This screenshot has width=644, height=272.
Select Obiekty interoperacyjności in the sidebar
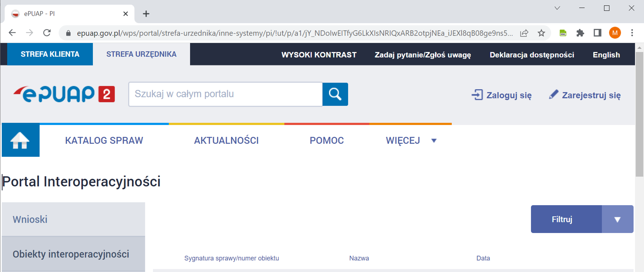[71, 254]
